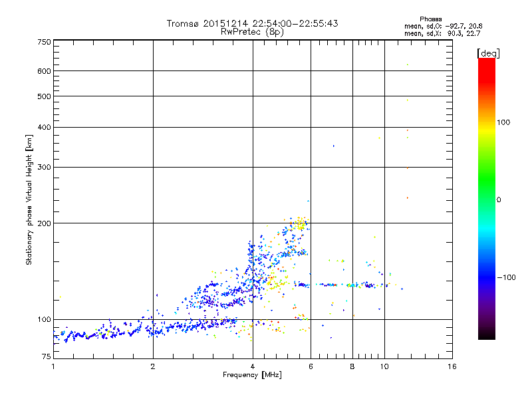Click the y-axis label "400"
The image size is (532, 399).
(44, 127)
